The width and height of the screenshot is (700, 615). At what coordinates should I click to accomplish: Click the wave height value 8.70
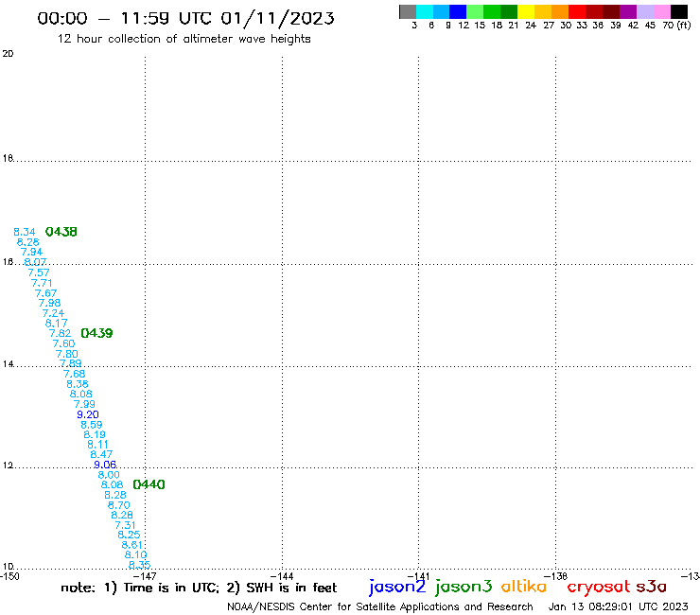(119, 505)
